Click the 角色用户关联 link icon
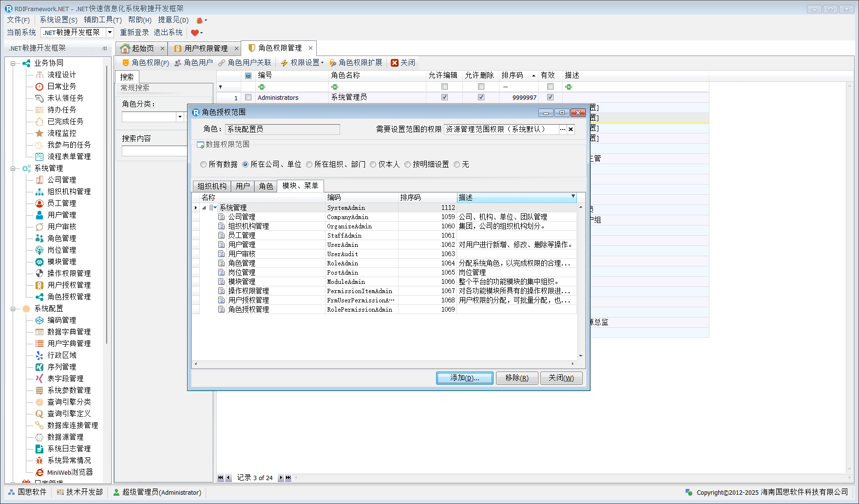 point(222,63)
